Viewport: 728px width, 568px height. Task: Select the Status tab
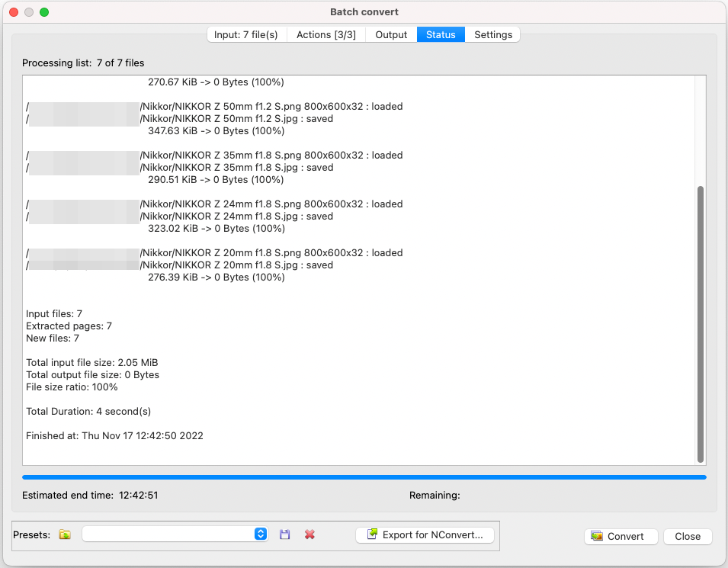[x=441, y=35]
